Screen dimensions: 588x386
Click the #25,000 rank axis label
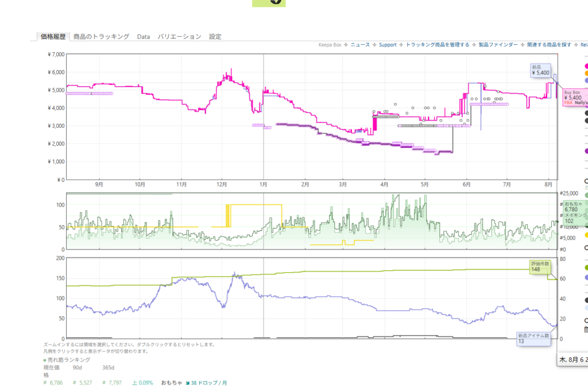[x=569, y=193]
